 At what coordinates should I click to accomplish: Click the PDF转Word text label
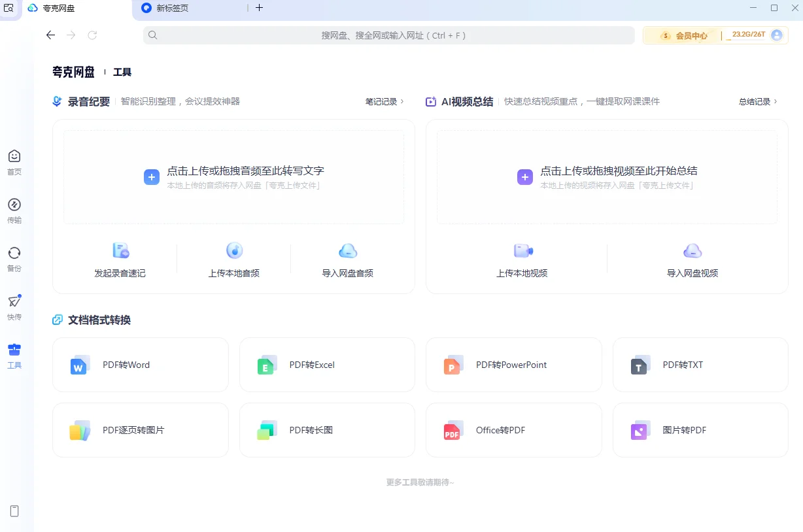[x=126, y=365]
